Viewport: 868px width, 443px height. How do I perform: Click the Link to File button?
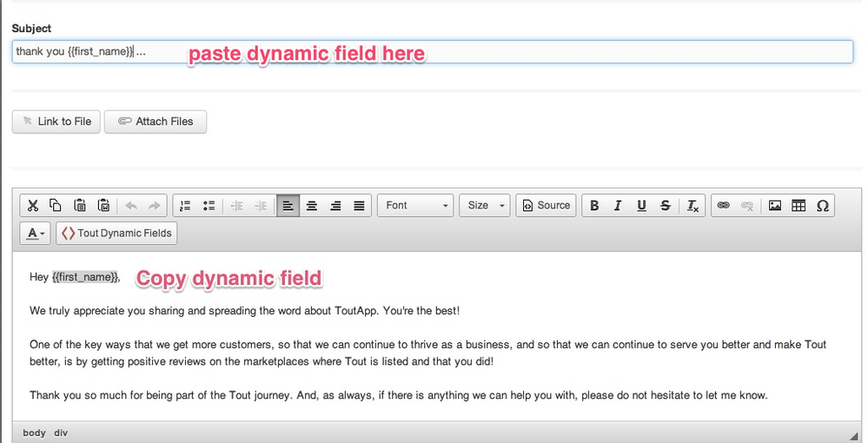(x=56, y=122)
